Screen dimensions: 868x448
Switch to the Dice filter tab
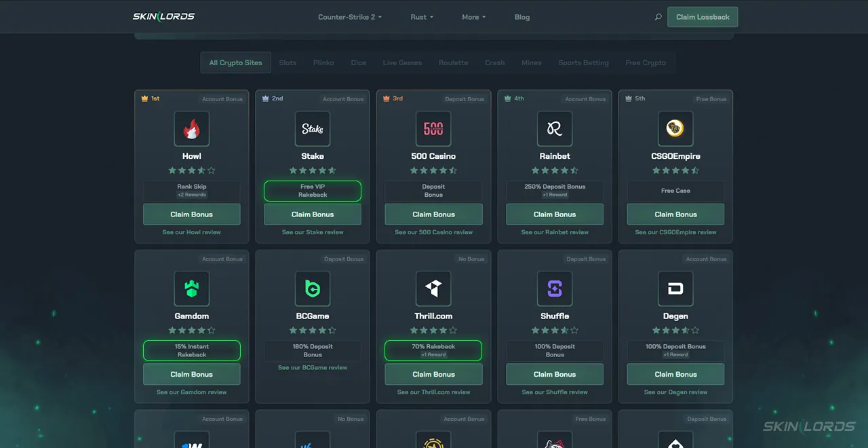[359, 62]
